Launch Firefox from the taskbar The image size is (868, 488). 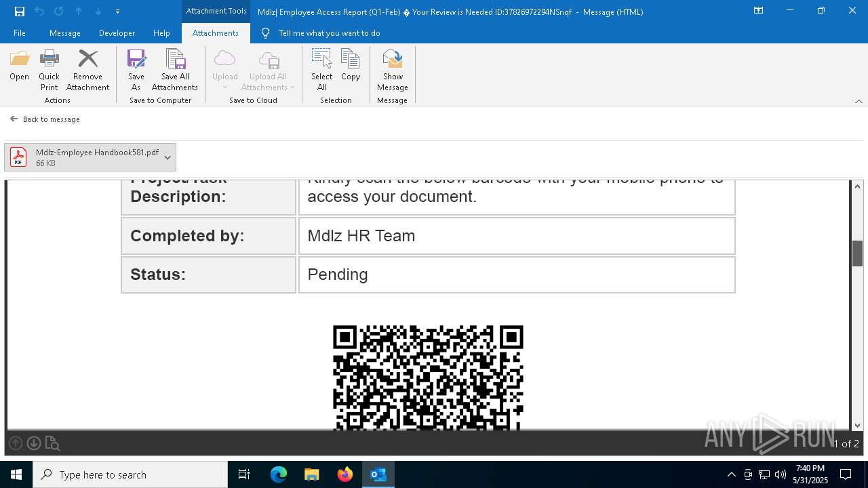click(x=344, y=474)
